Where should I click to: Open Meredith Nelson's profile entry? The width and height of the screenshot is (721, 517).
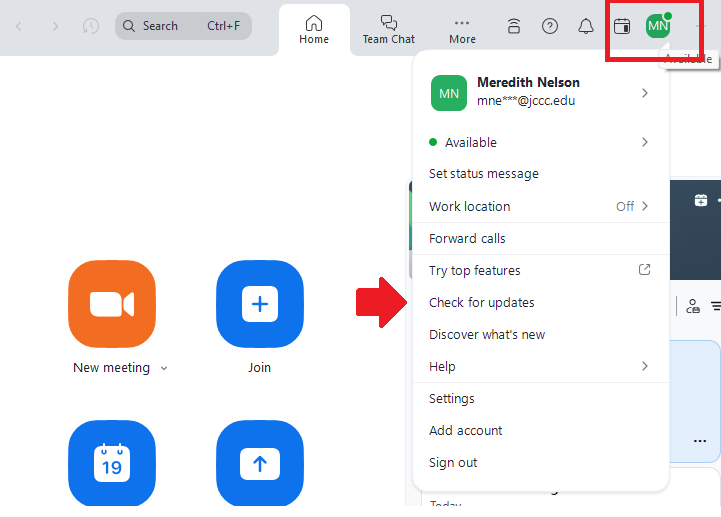coord(541,92)
